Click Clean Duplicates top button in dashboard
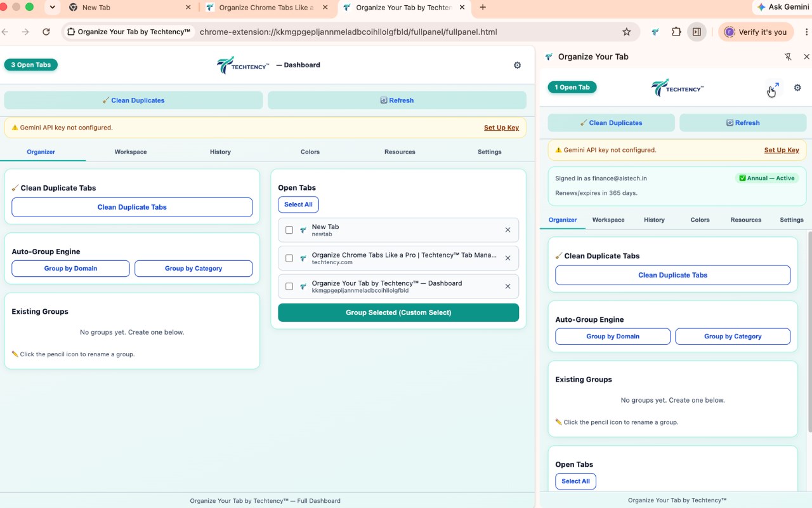The width and height of the screenshot is (812, 508). (x=133, y=100)
